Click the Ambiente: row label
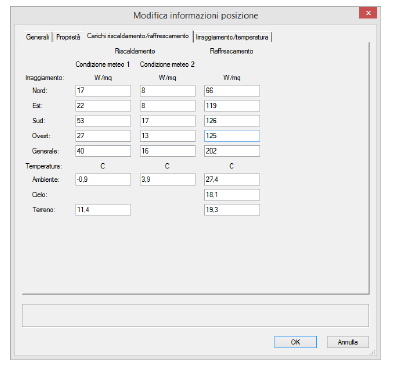Image resolution: width=400 pixels, height=369 pixels. click(46, 179)
